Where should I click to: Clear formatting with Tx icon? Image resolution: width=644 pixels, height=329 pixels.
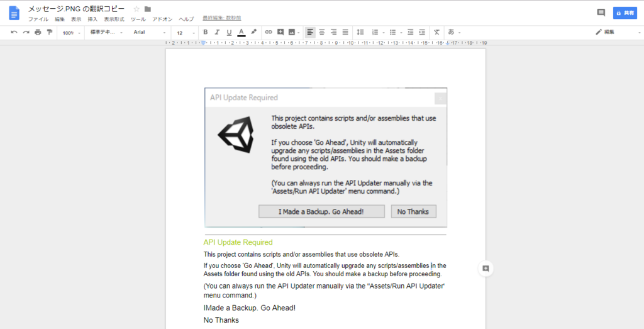coord(436,32)
